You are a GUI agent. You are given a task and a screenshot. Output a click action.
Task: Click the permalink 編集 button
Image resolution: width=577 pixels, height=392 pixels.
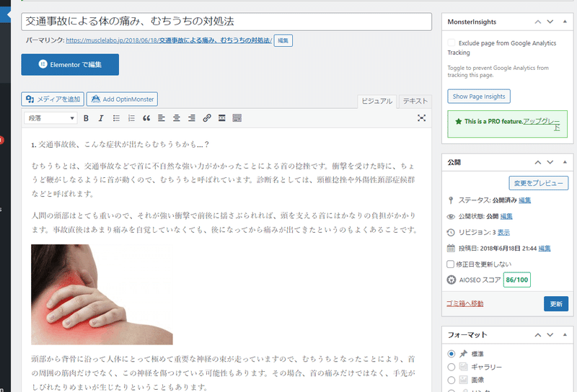(x=283, y=41)
